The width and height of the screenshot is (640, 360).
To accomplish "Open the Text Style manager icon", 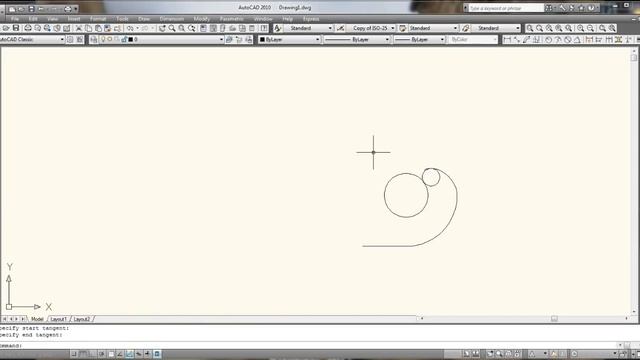I will pos(278,28).
